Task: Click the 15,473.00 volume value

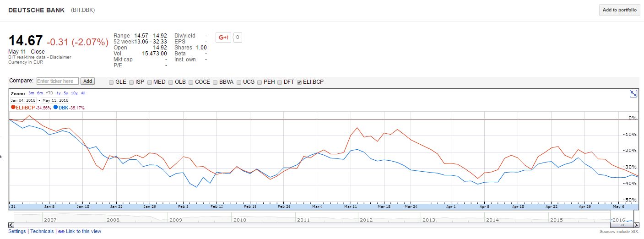Action: click(x=155, y=54)
